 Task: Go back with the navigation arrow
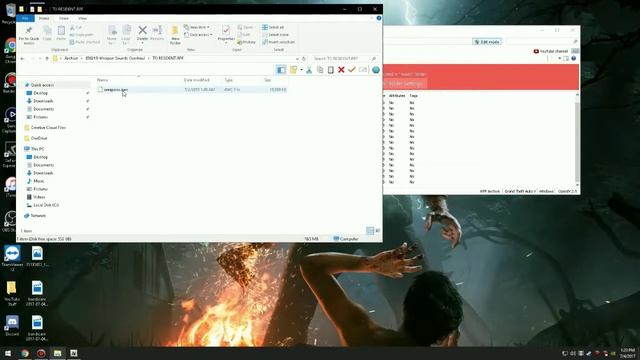tap(22, 59)
